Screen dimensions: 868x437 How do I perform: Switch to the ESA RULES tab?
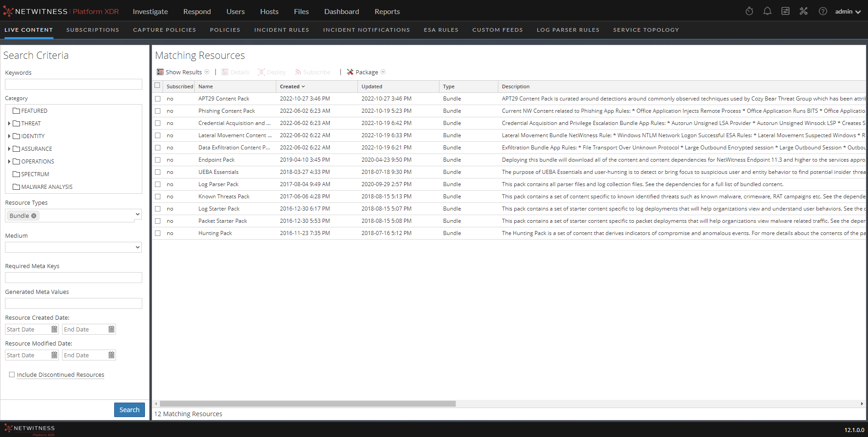[441, 30]
